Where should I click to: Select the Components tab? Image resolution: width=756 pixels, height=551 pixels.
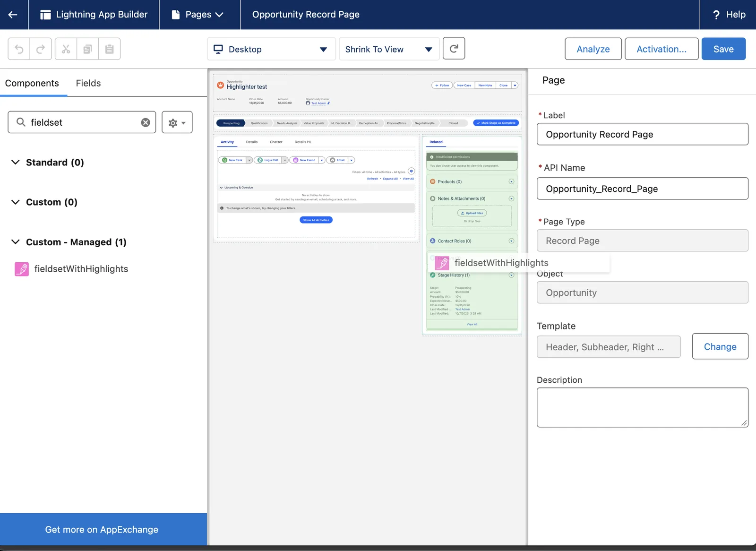point(32,83)
